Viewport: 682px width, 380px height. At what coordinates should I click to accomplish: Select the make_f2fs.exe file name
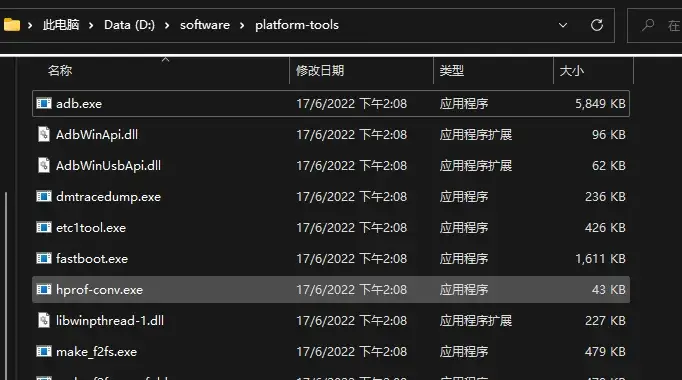click(96, 351)
